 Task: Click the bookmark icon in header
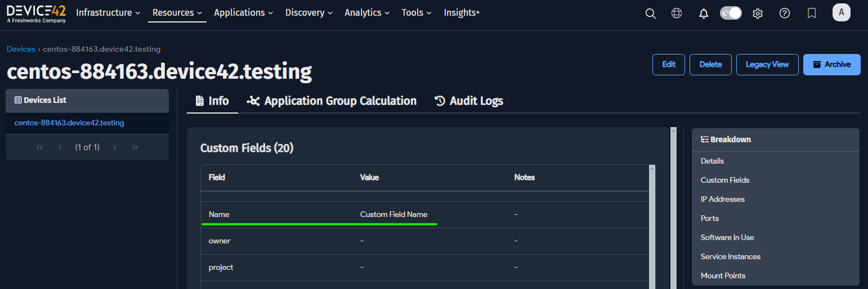[812, 13]
